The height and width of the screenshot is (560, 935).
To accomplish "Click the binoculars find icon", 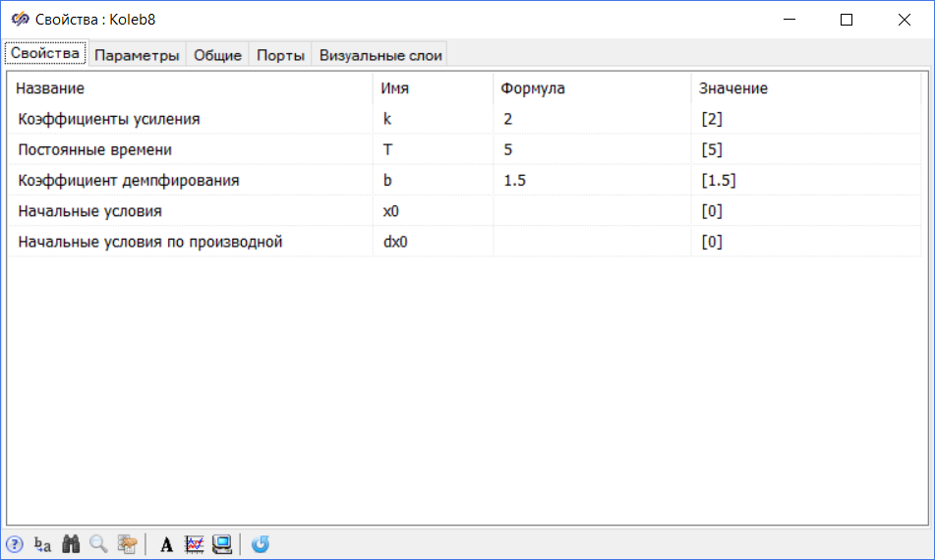I will [71, 543].
